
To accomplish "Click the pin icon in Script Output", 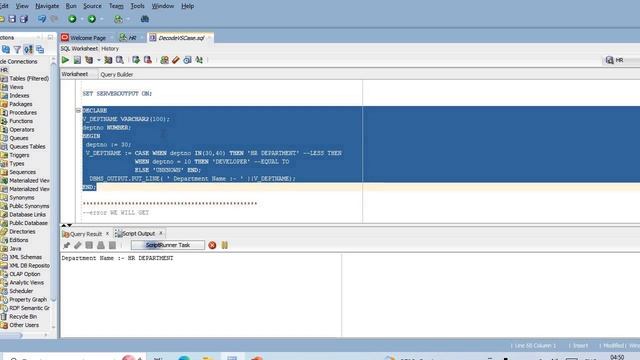I will 67,245.
